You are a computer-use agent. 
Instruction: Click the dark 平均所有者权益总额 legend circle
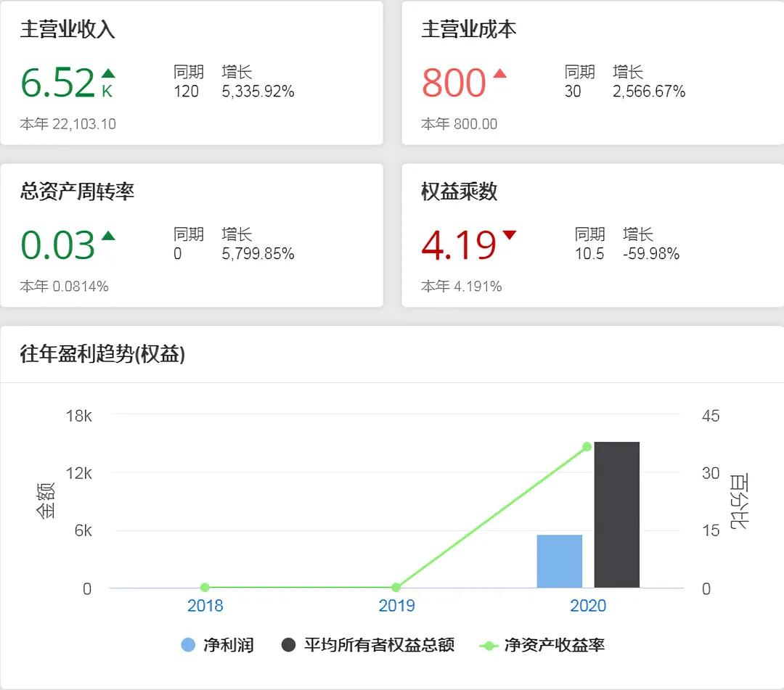pyautogui.click(x=288, y=645)
